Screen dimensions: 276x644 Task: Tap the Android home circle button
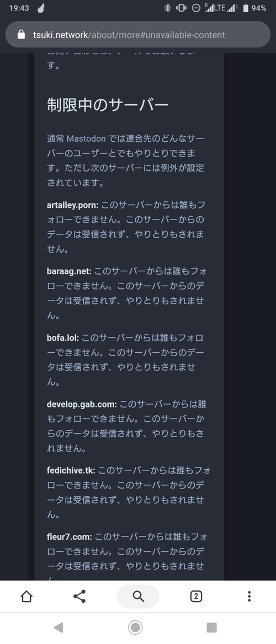point(135,627)
